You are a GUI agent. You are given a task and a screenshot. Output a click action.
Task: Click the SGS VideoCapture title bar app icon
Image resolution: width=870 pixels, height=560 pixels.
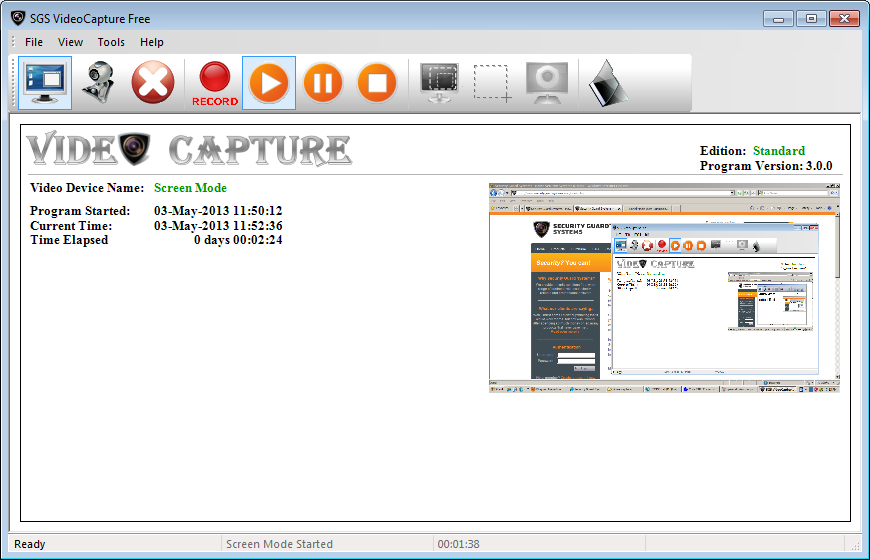click(18, 18)
